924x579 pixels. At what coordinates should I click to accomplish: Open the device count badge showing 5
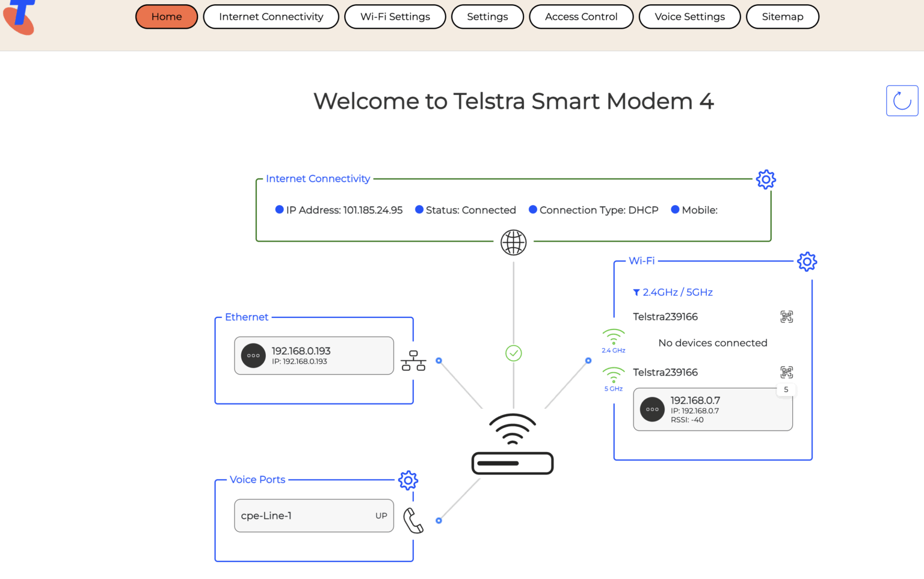coord(786,390)
